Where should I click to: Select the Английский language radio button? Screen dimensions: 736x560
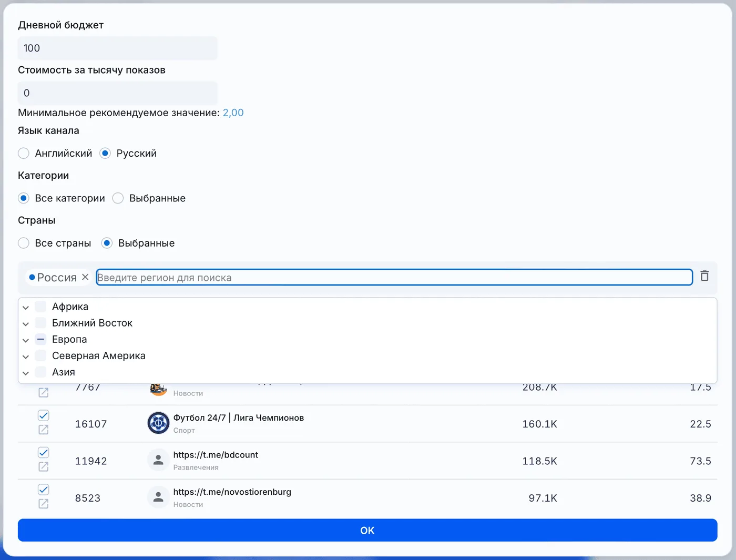click(24, 153)
